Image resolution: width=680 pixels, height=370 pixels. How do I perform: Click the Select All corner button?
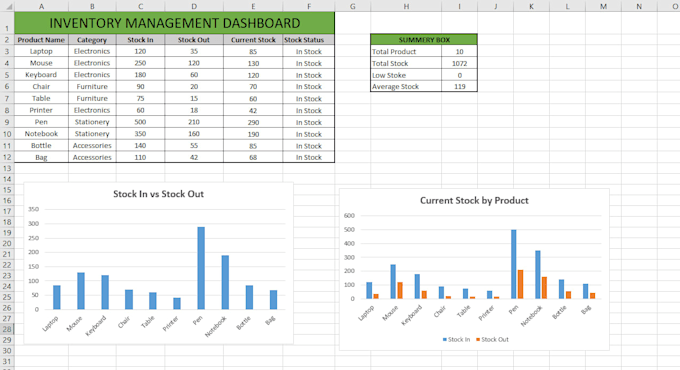click(x=7, y=6)
